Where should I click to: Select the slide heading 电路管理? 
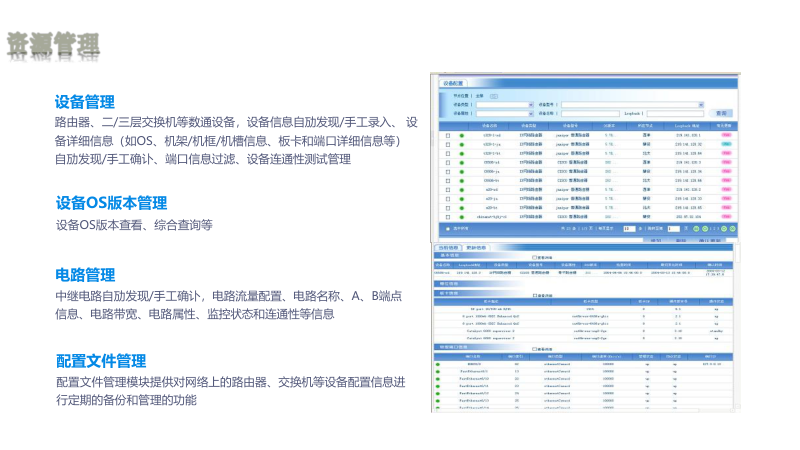(x=85, y=275)
